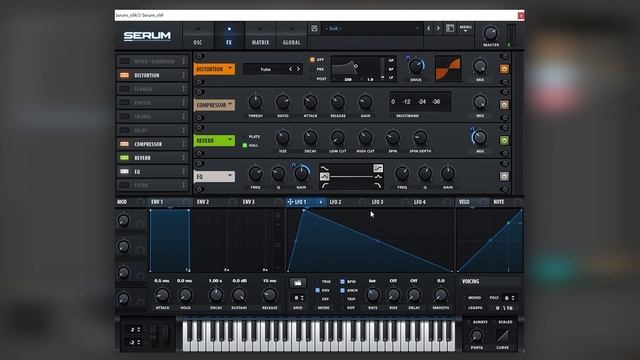Image resolution: width=640 pixels, height=360 pixels.
Task: Open the Distortion effect dropdown
Action: point(214,69)
